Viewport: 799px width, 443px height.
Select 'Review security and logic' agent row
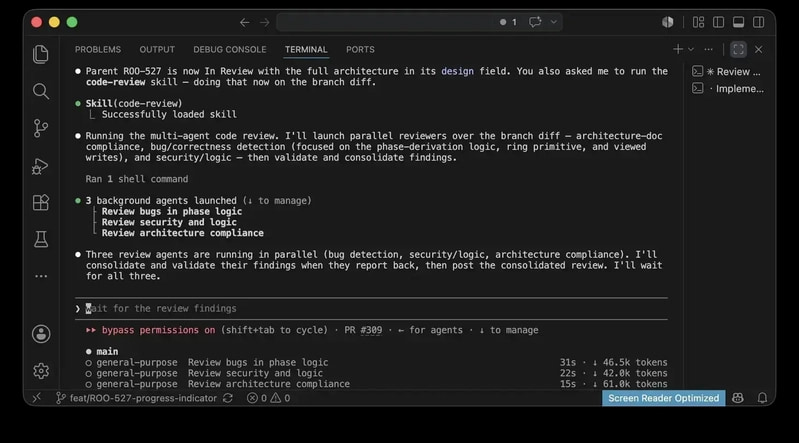(x=376, y=373)
